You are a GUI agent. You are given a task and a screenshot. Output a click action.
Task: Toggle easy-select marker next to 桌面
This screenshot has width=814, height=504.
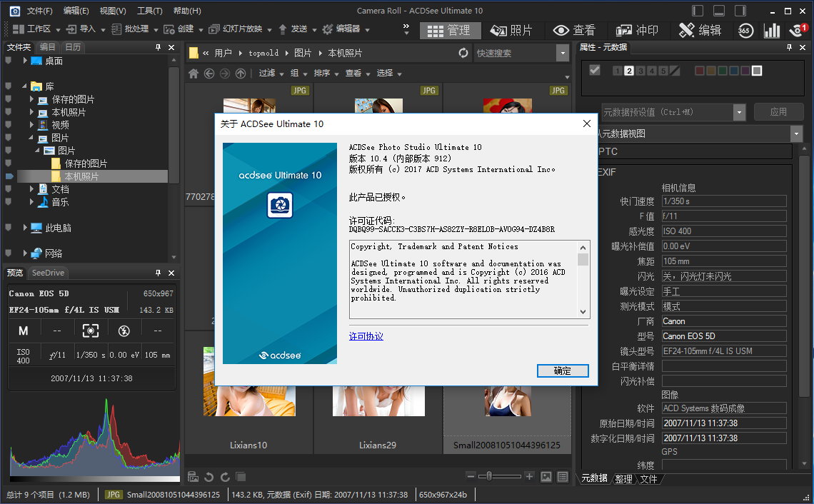9,61
